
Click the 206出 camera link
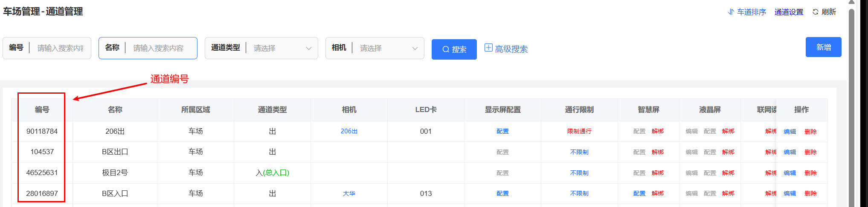pos(349,131)
